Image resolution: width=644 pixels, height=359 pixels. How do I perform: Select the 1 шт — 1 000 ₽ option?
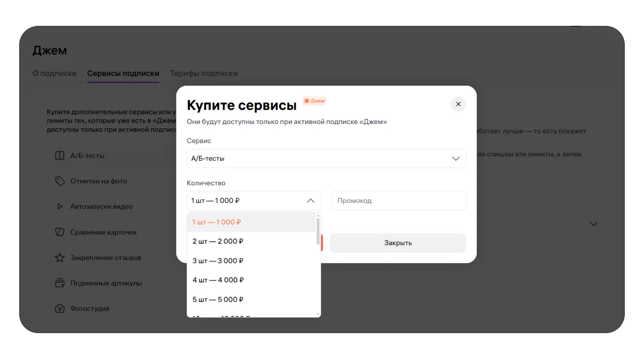tap(217, 222)
